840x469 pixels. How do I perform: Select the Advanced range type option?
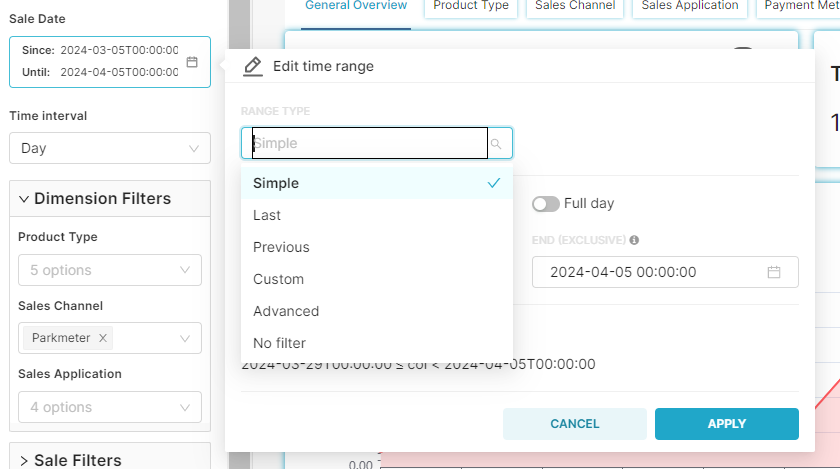377,311
